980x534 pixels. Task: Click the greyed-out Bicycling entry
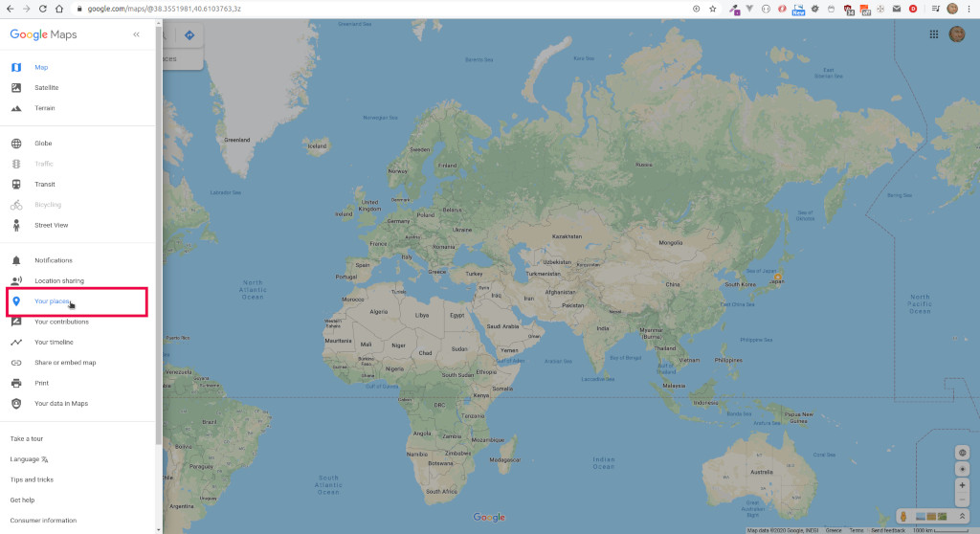(48, 205)
